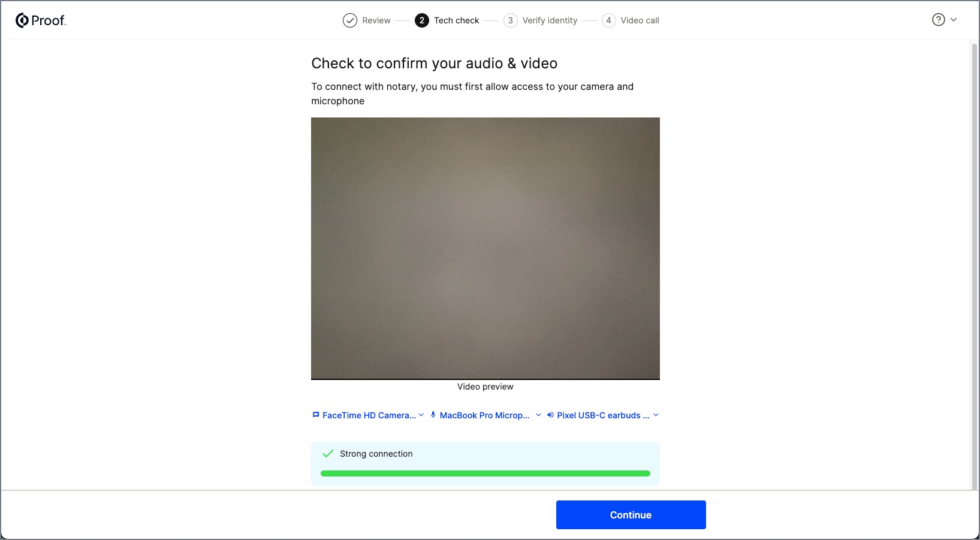Select the Video call step label
The height and width of the screenshot is (540, 980).
(x=640, y=20)
